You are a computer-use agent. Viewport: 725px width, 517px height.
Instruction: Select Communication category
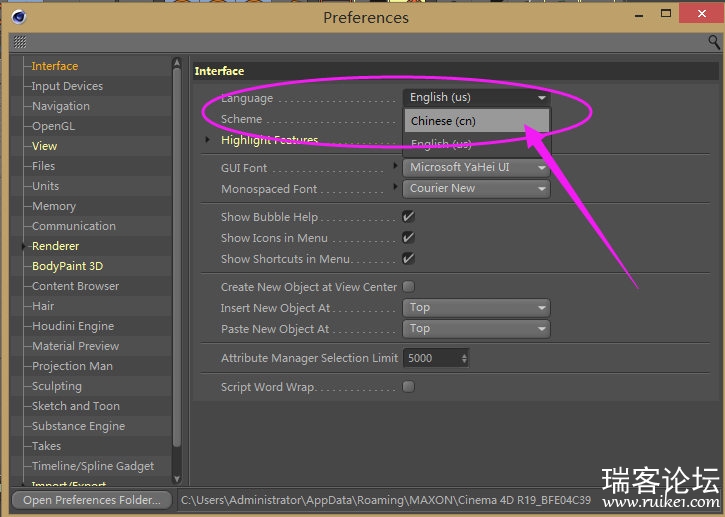point(74,226)
